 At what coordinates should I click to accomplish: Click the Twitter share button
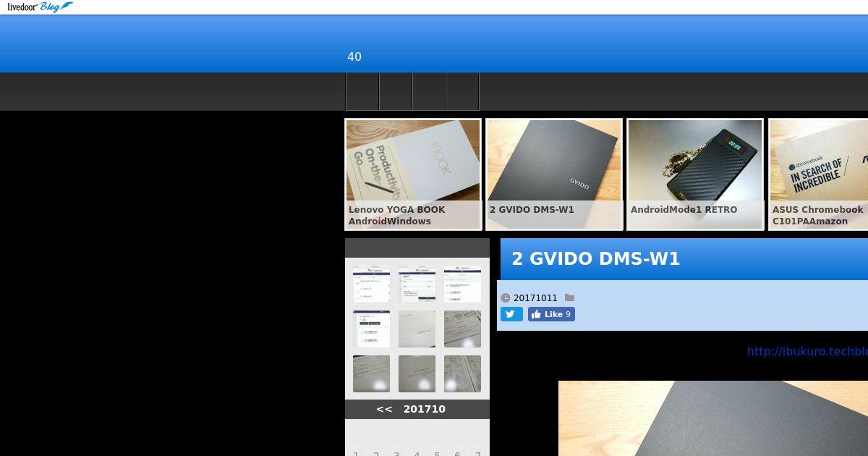click(511, 314)
